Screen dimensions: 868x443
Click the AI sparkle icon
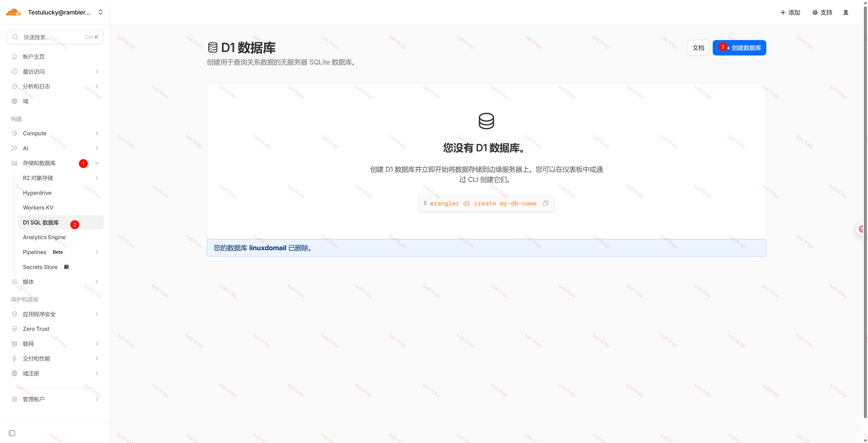point(14,148)
